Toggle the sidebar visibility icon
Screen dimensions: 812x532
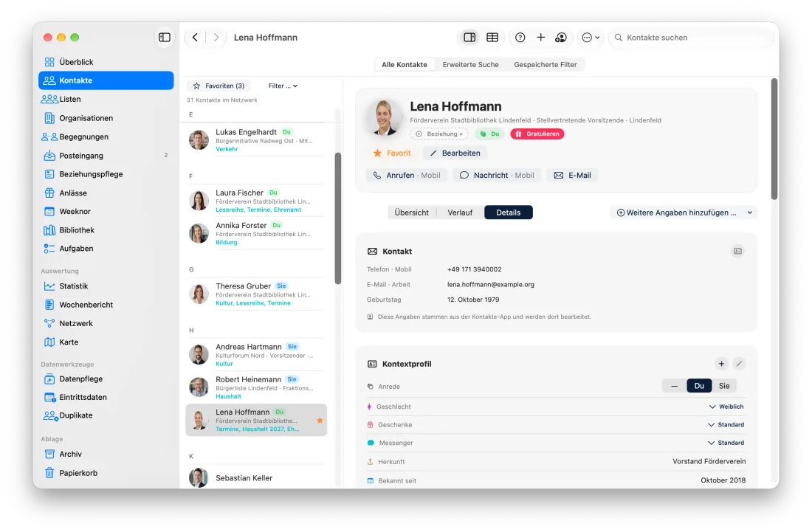(x=164, y=37)
